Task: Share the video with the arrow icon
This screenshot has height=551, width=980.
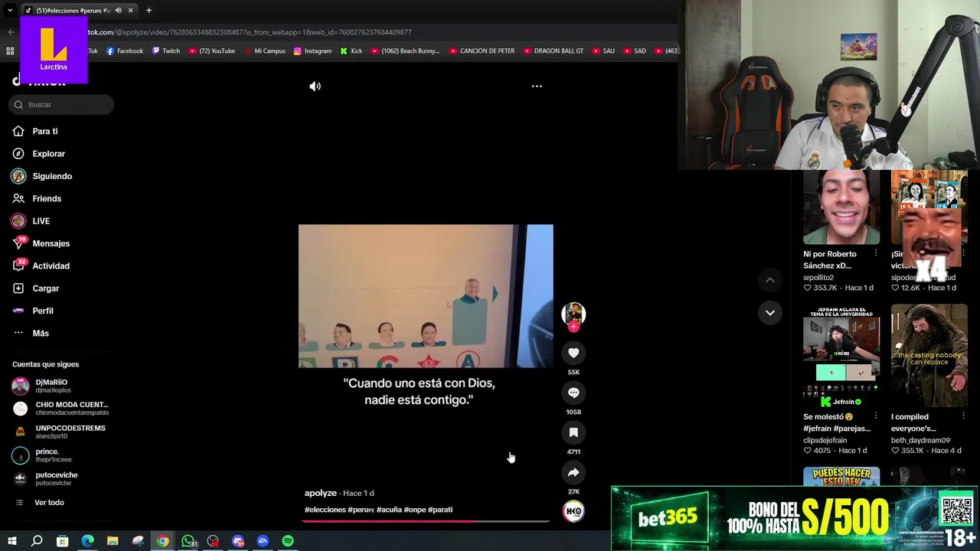Action: (x=573, y=472)
